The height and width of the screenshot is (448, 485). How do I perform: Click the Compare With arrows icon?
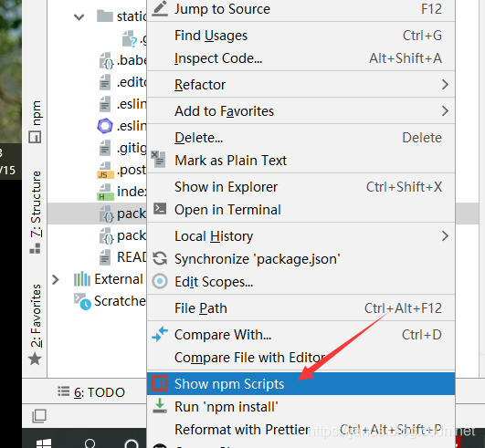(160, 334)
